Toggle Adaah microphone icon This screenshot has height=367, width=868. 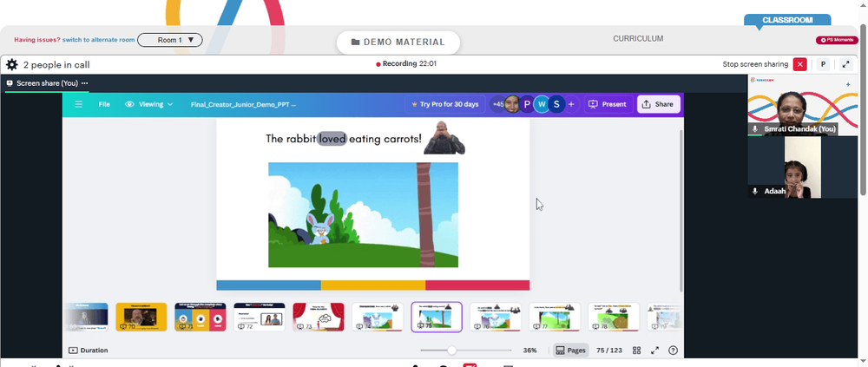[754, 191]
